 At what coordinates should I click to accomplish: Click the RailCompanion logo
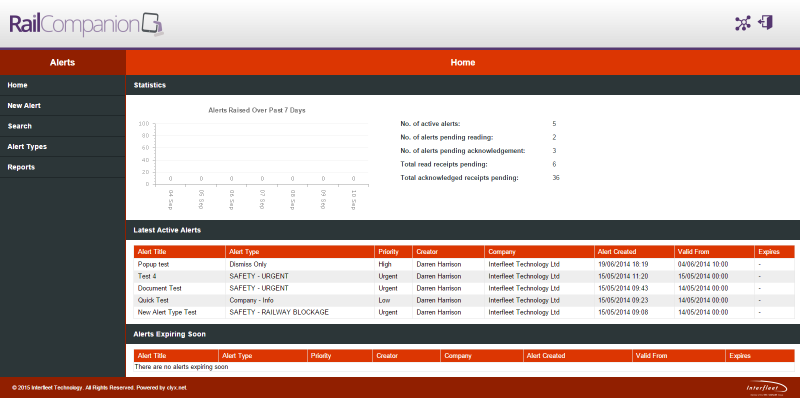(86, 24)
